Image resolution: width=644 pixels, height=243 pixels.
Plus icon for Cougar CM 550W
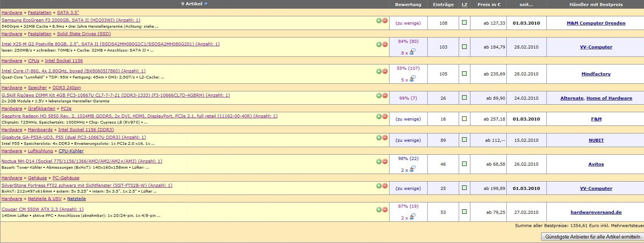(379, 210)
